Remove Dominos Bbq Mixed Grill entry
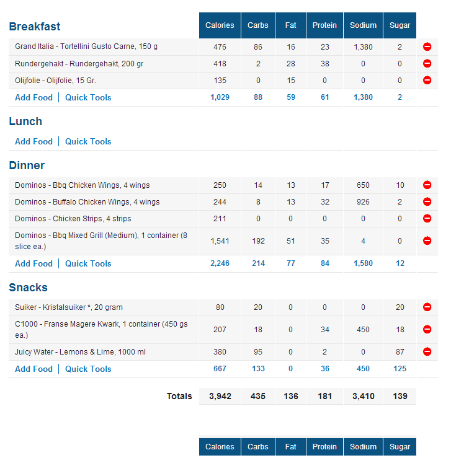The height and width of the screenshot is (476, 451). (x=427, y=240)
